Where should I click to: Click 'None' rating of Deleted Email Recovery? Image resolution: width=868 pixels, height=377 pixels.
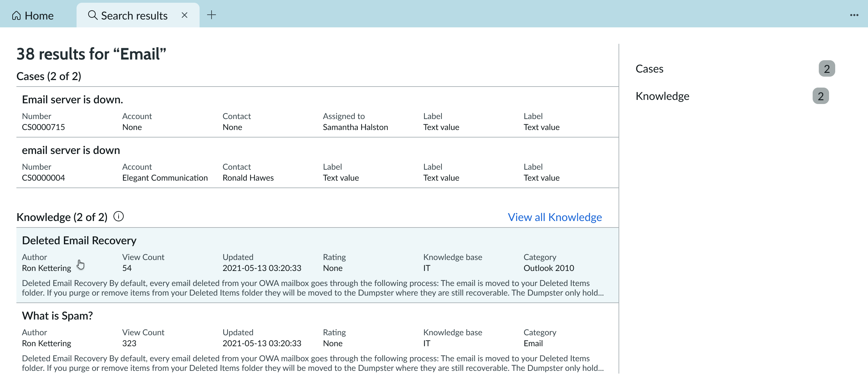(333, 268)
